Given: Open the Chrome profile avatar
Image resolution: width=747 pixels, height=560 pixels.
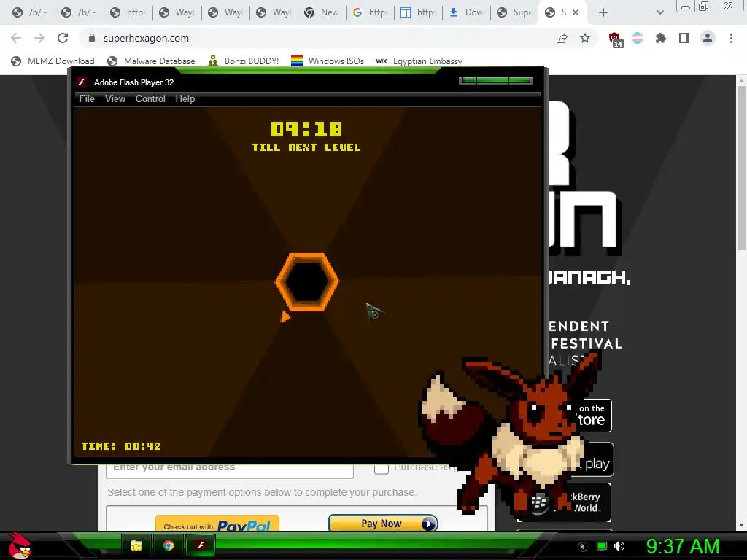Looking at the screenshot, I should coord(708,38).
